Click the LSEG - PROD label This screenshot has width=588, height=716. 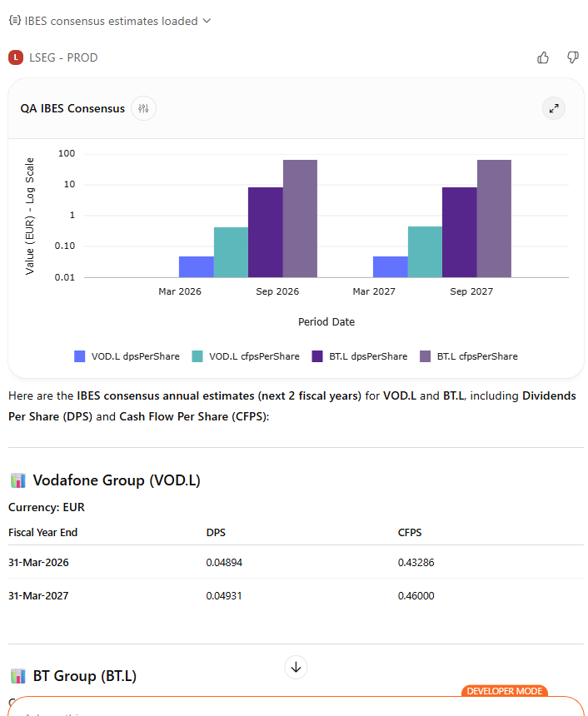63,57
